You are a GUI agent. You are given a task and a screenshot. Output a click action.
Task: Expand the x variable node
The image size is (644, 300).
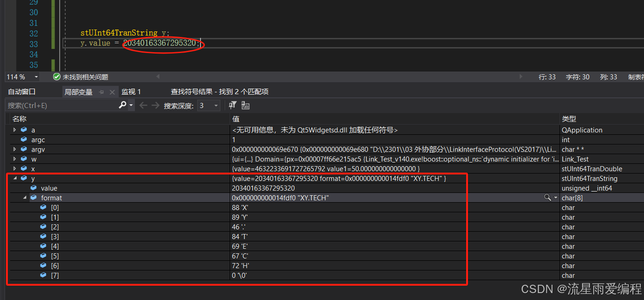point(15,168)
